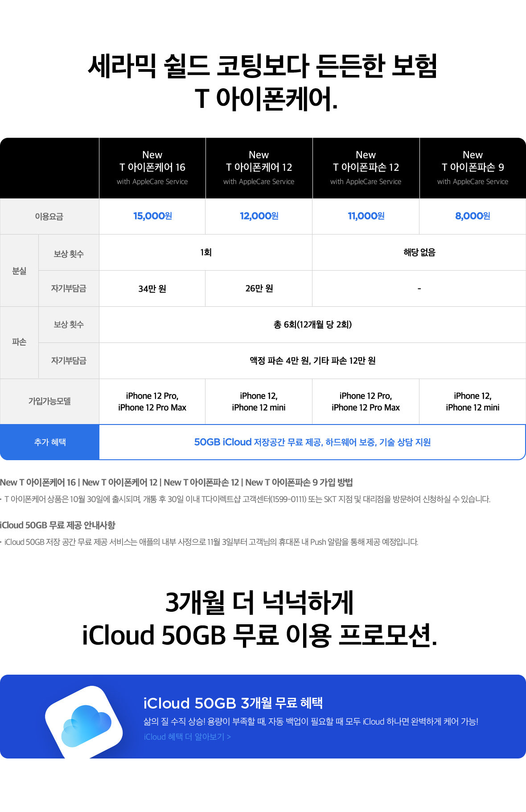Click '총 6회(12개월 당 2회)' cell

312,325
